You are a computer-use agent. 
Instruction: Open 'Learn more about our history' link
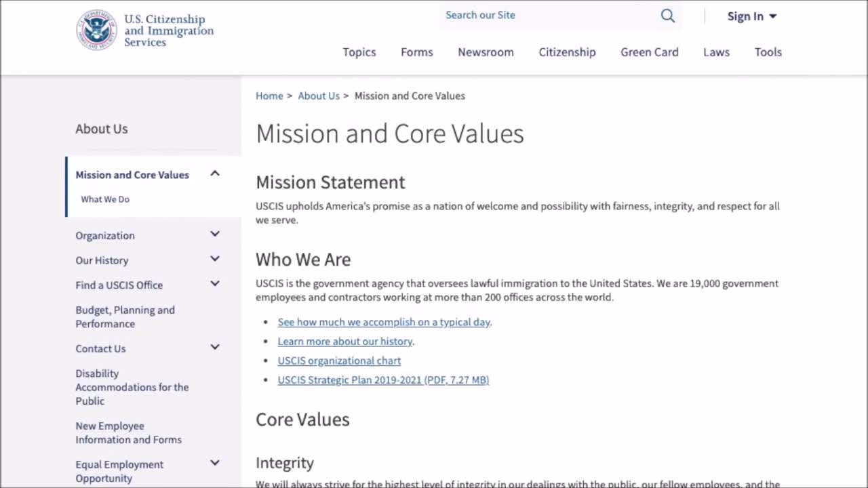point(344,342)
